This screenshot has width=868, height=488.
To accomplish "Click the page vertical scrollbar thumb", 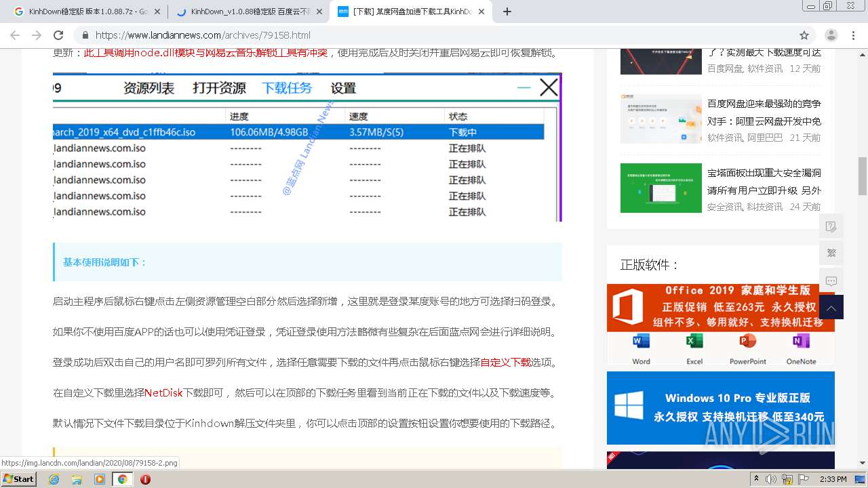I will (862, 176).
